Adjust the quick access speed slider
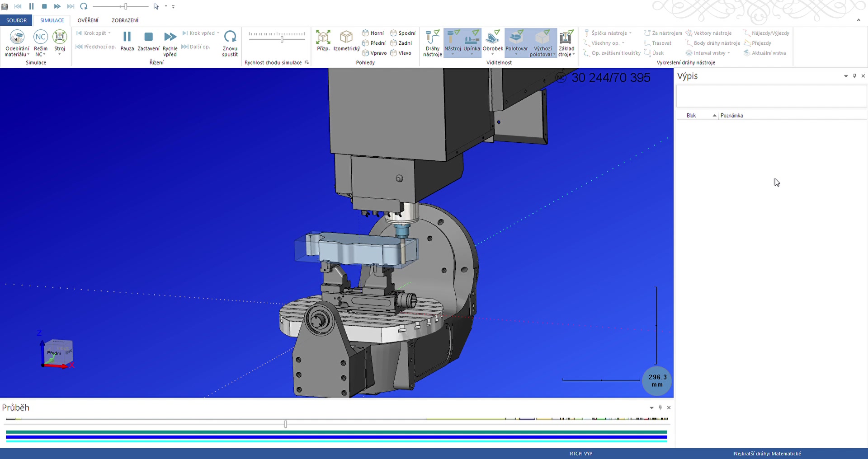Screen dimensions: 868x459 pos(126,6)
